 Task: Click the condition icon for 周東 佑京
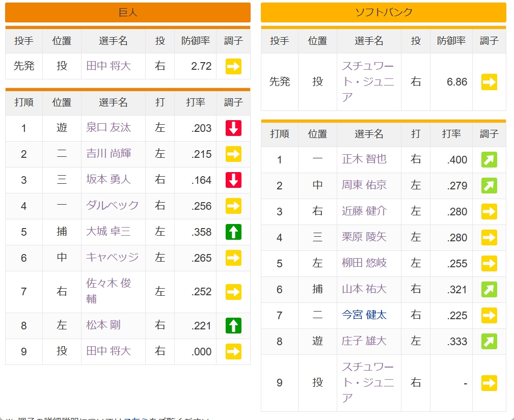(x=489, y=185)
